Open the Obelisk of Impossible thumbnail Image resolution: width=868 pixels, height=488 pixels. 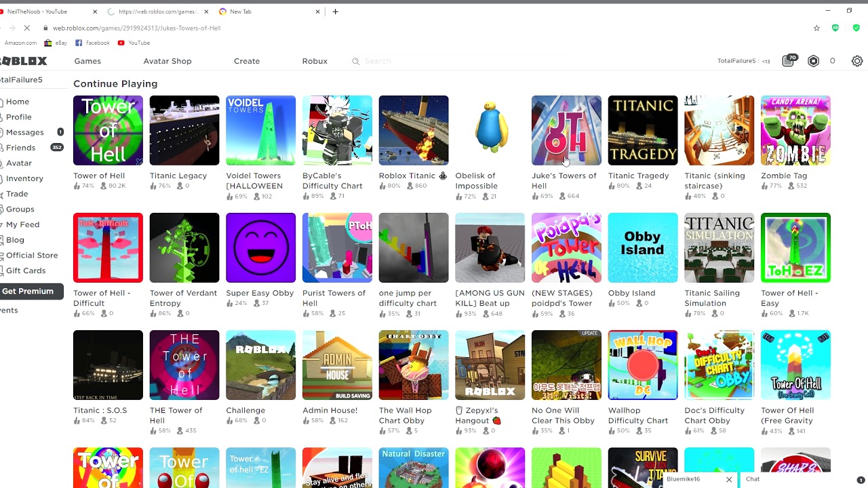(490, 130)
